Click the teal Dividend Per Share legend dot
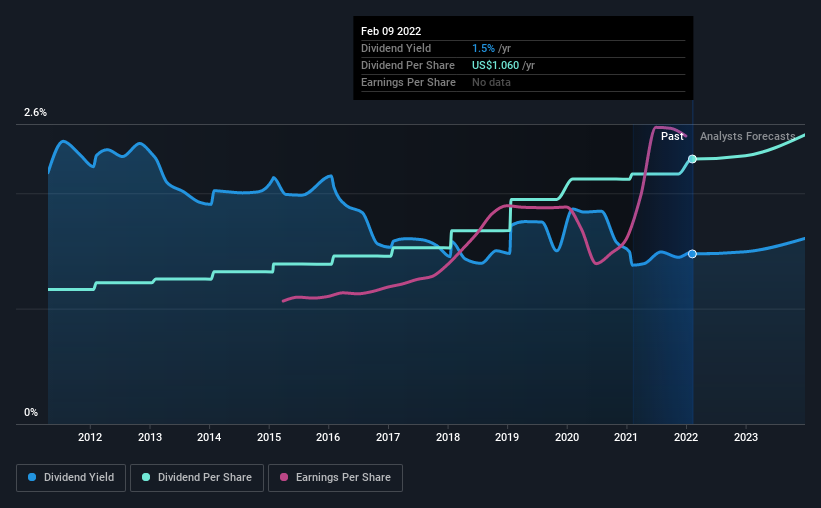Viewport: 821px width, 508px height. pos(146,477)
